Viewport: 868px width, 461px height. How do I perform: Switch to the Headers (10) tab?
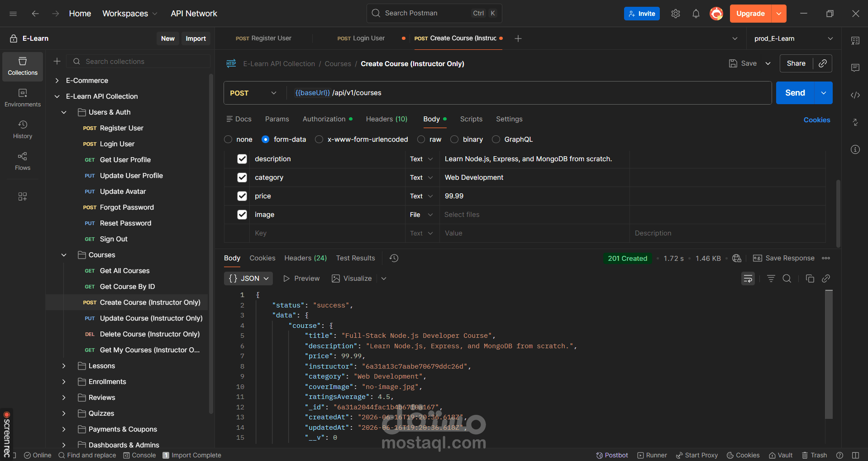tap(386, 119)
